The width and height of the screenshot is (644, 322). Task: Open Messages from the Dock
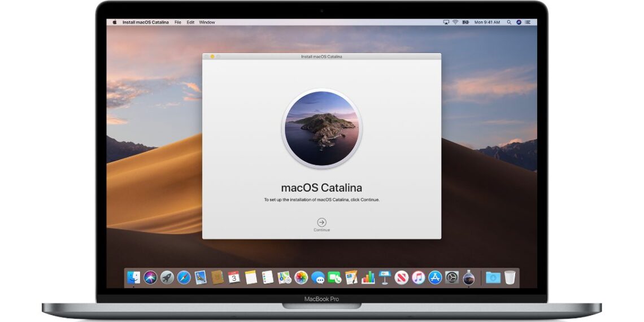click(318, 277)
